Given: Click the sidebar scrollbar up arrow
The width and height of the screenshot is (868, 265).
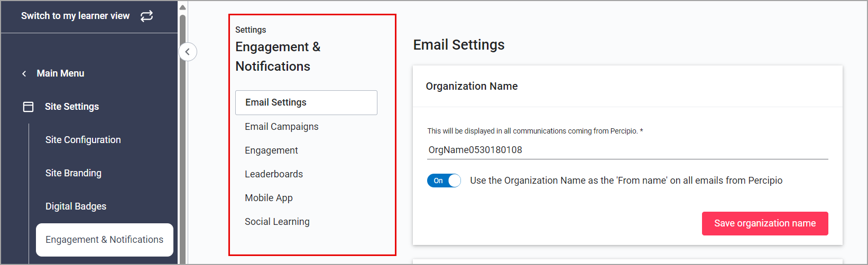Looking at the screenshot, I should click(182, 7).
